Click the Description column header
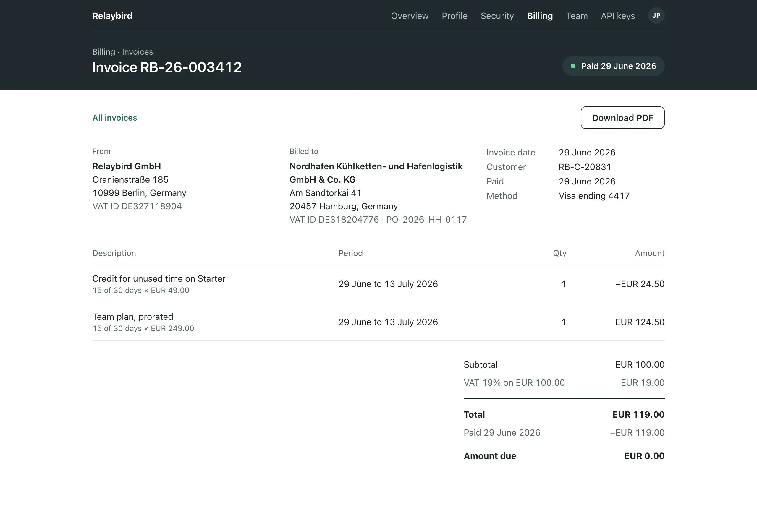 point(114,253)
